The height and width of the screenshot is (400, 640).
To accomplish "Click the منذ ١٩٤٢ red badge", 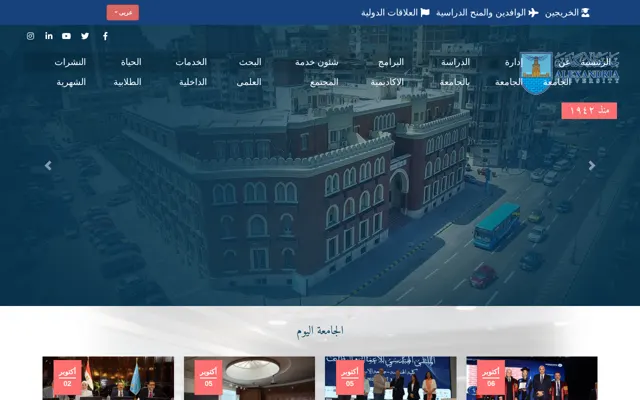I will pos(589,111).
